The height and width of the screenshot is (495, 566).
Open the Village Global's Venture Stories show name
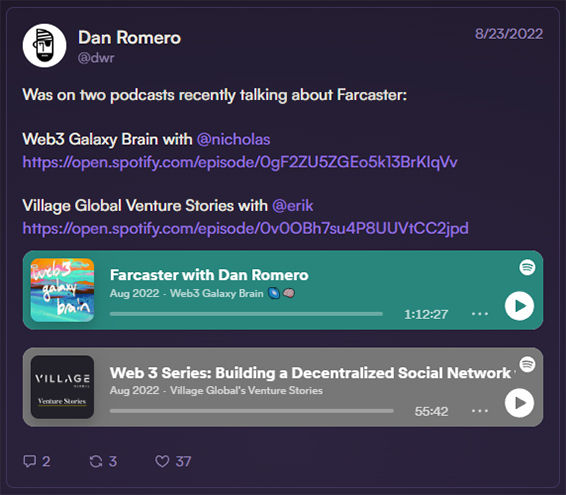click(x=246, y=390)
